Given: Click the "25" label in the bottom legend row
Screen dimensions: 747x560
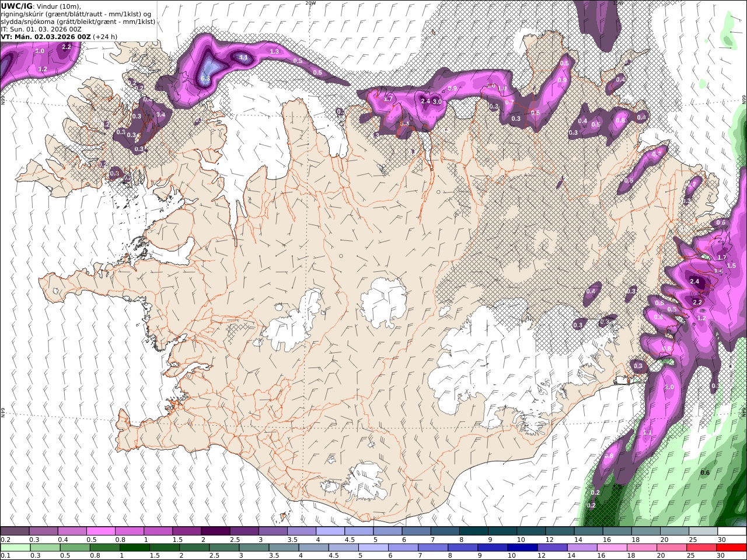Looking at the screenshot, I should coord(690,556).
